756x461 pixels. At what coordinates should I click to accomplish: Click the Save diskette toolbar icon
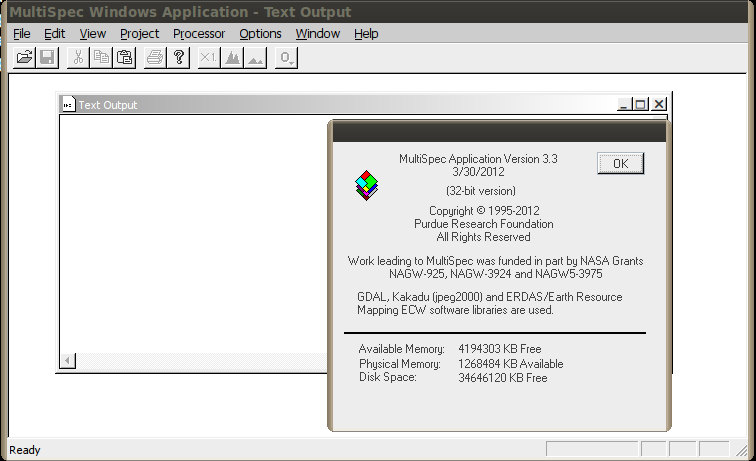pos(47,58)
